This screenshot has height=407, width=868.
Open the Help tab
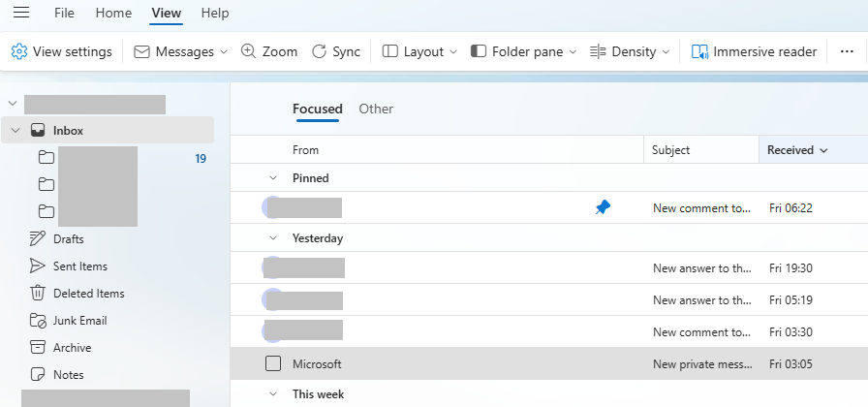(215, 13)
